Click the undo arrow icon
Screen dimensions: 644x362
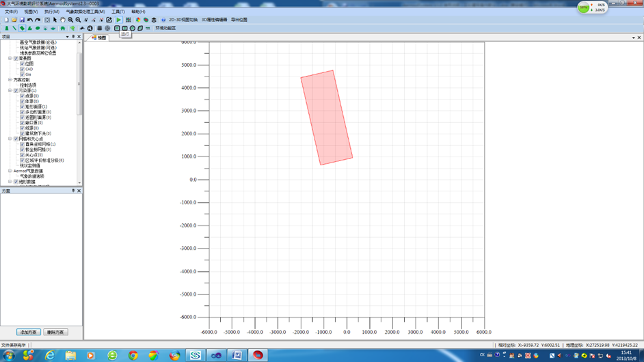(30, 20)
